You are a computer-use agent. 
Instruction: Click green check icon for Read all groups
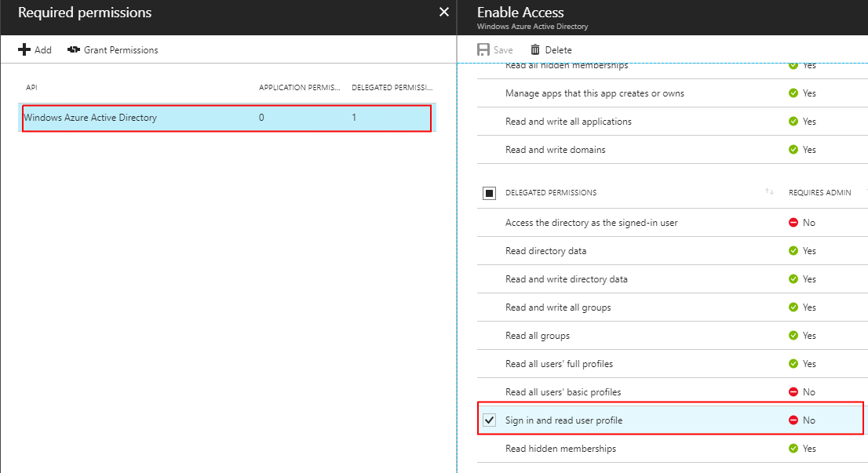(x=793, y=336)
